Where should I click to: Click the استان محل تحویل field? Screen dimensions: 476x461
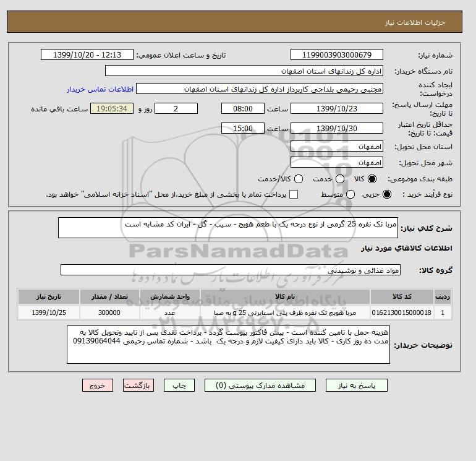click(337, 147)
